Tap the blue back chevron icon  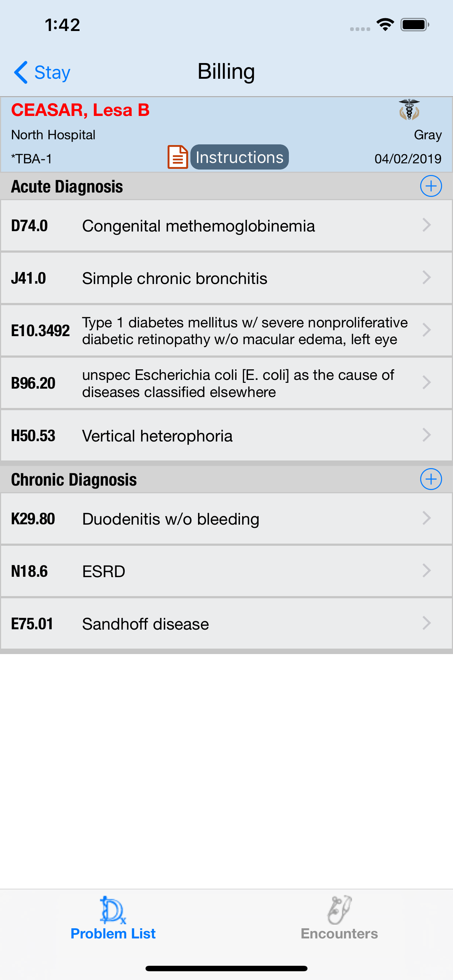click(21, 72)
